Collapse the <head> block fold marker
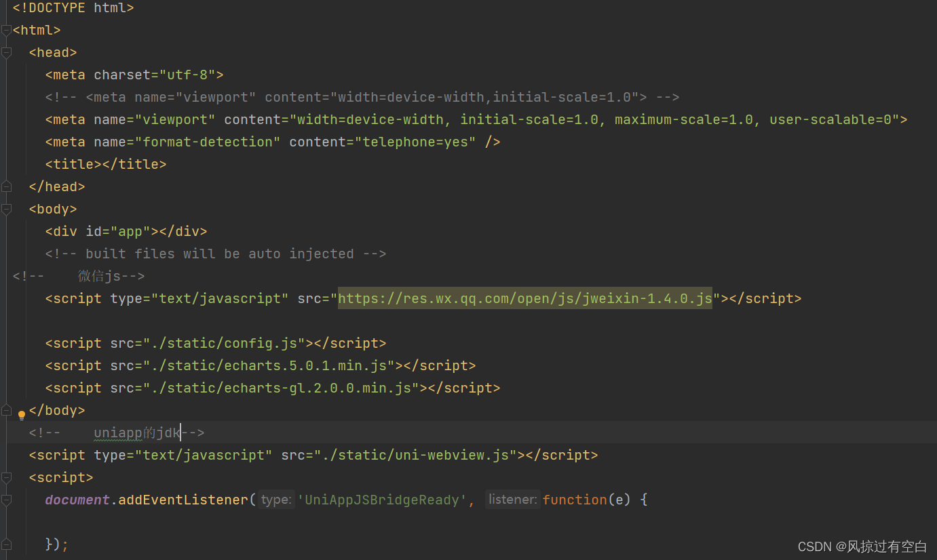 (6, 52)
